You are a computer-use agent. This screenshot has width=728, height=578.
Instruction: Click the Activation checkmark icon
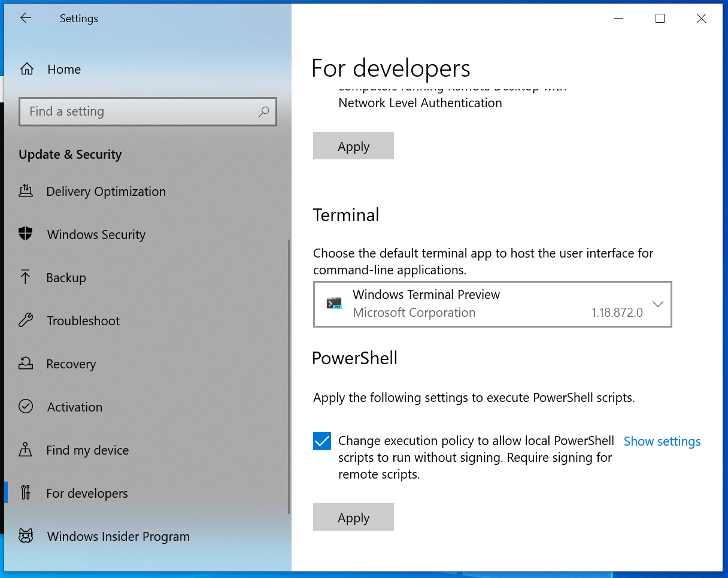coord(26,406)
